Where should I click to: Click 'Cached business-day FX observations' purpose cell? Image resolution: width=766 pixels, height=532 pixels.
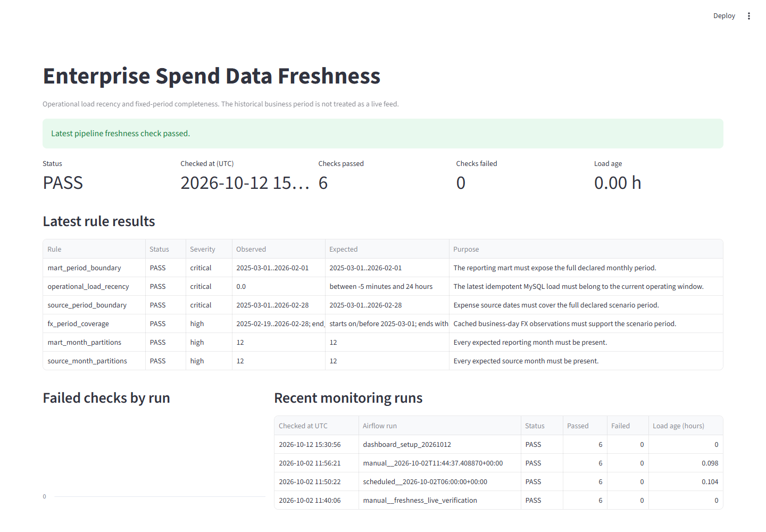click(586, 323)
